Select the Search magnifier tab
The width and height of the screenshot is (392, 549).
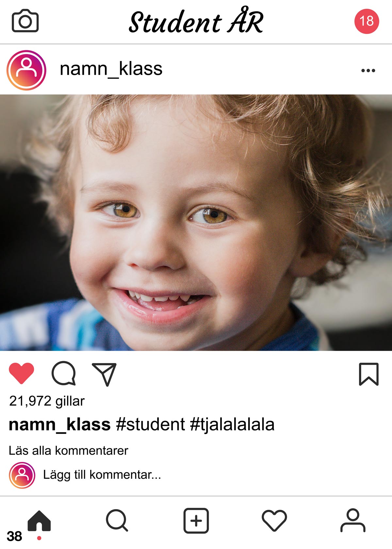[x=117, y=520]
